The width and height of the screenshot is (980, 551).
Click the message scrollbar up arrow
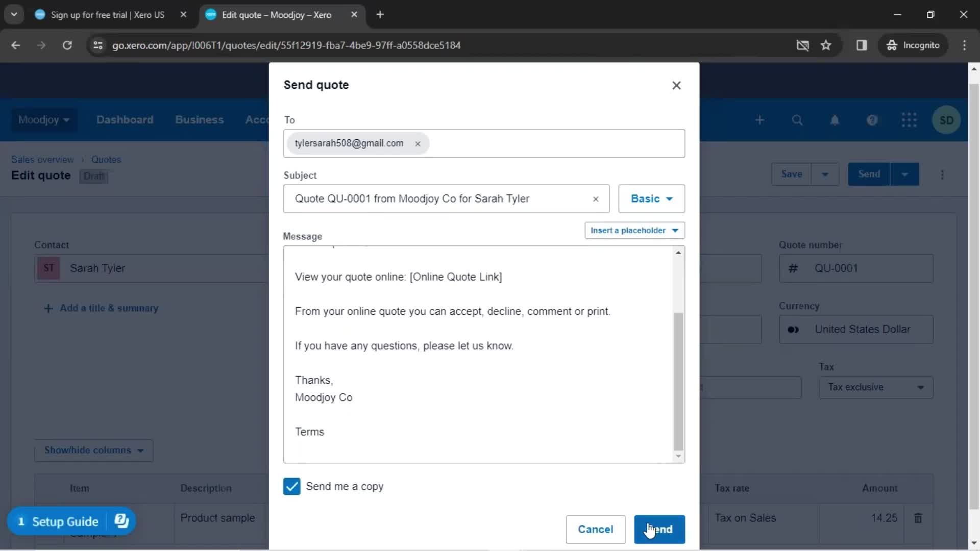click(678, 253)
